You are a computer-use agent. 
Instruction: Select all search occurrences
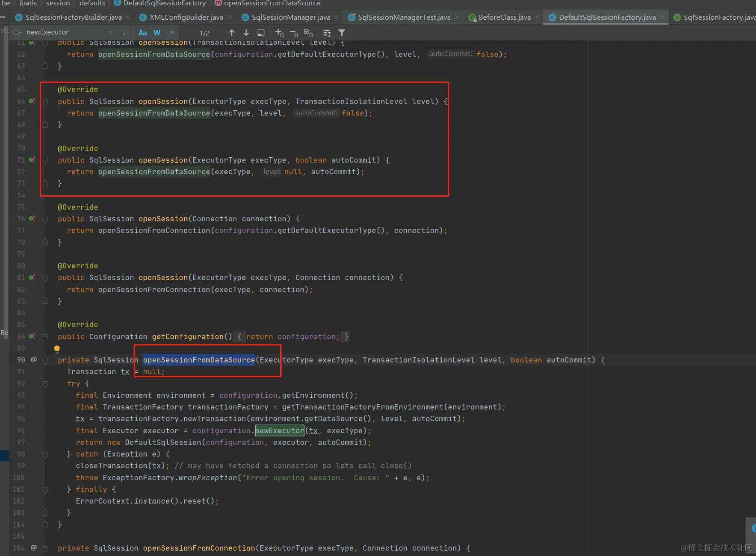308,33
